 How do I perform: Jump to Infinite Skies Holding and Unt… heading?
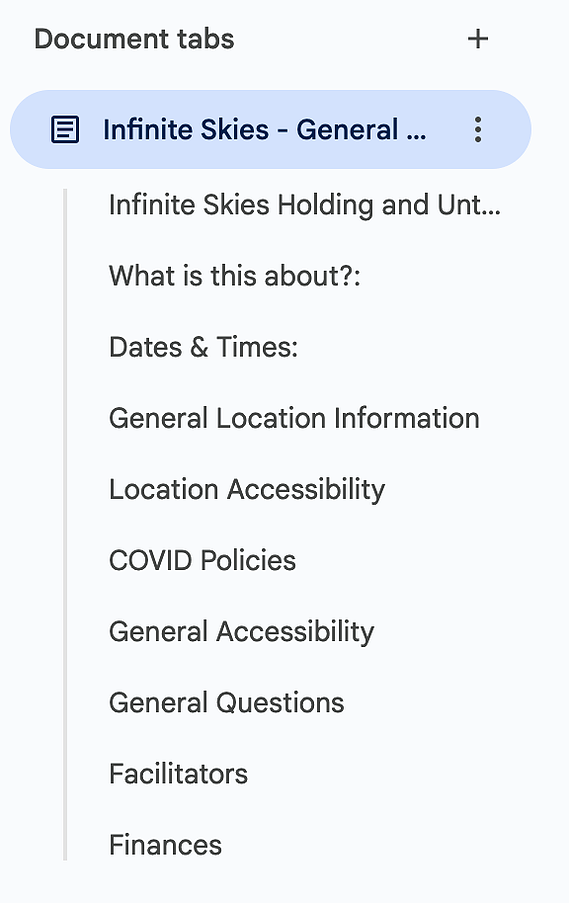[305, 205]
